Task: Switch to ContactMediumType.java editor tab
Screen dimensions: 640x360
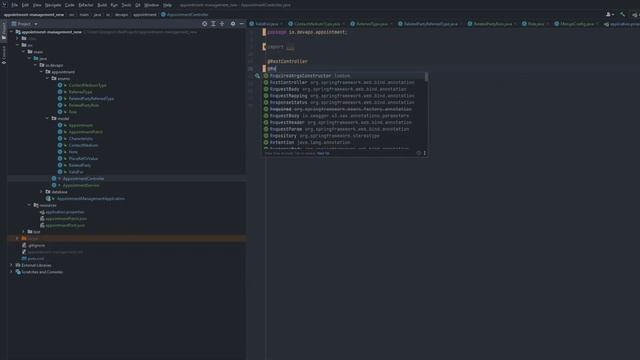Action: click(x=317, y=24)
